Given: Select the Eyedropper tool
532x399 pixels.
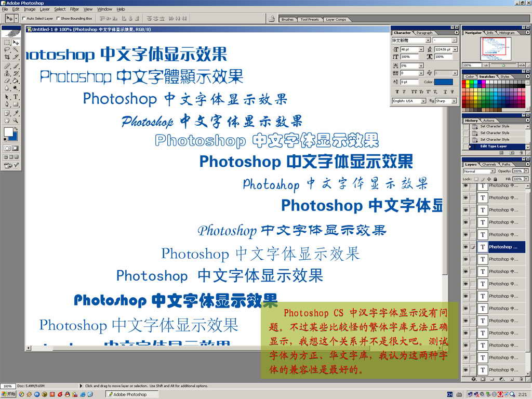Looking at the screenshot, I should coord(16,113).
